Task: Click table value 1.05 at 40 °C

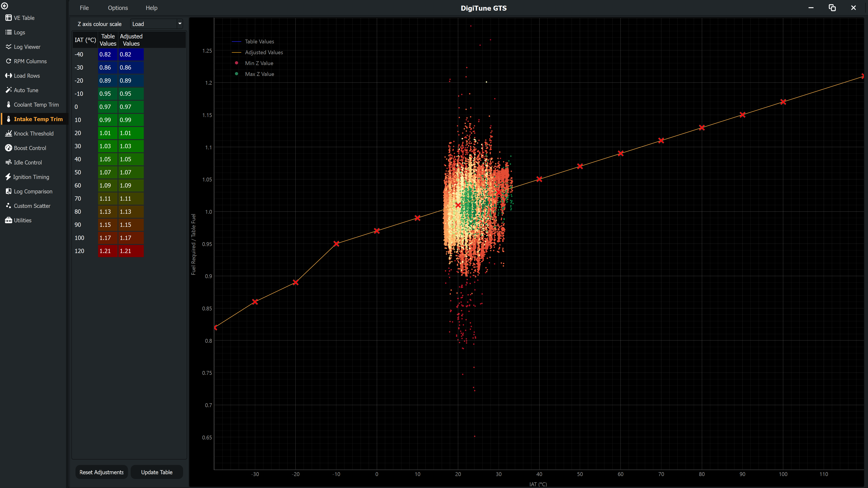Action: pyautogui.click(x=108, y=159)
